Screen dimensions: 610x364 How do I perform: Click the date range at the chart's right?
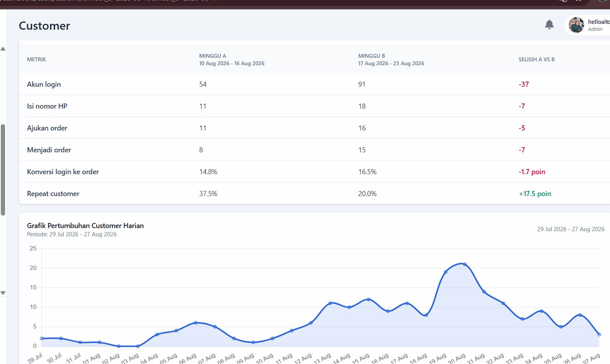pos(571,229)
